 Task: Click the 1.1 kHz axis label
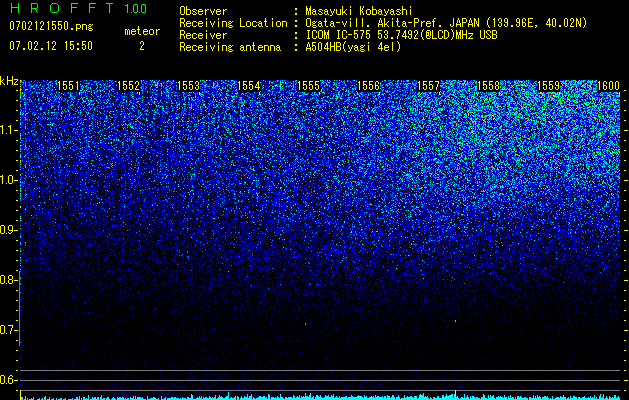tap(8, 130)
